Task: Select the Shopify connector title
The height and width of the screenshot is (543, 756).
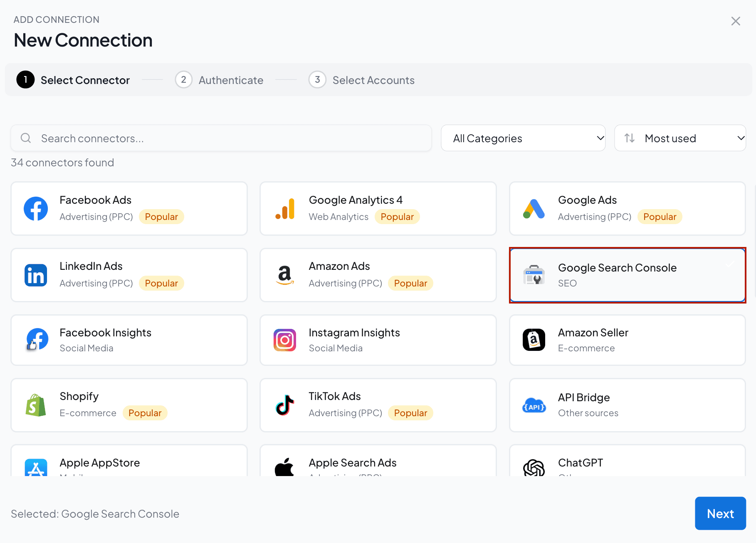Action: click(x=79, y=396)
